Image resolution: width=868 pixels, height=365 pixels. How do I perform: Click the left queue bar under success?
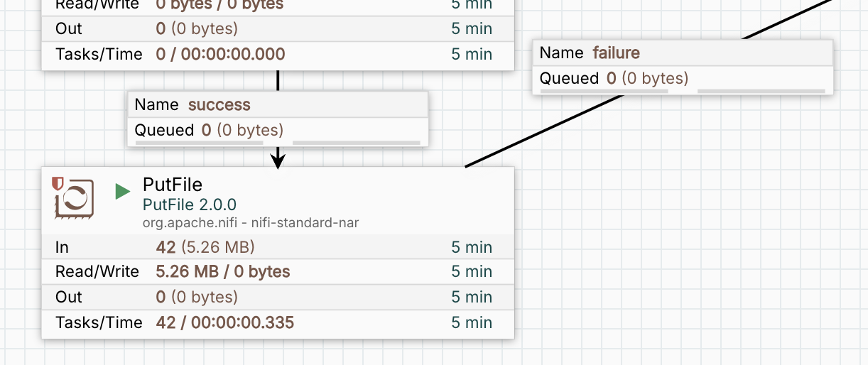pyautogui.click(x=206, y=143)
